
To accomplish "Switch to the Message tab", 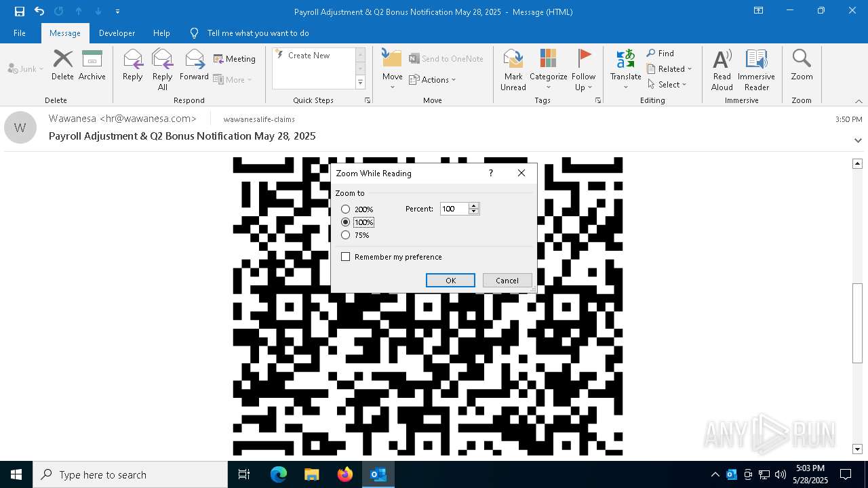I will pyautogui.click(x=65, y=33).
